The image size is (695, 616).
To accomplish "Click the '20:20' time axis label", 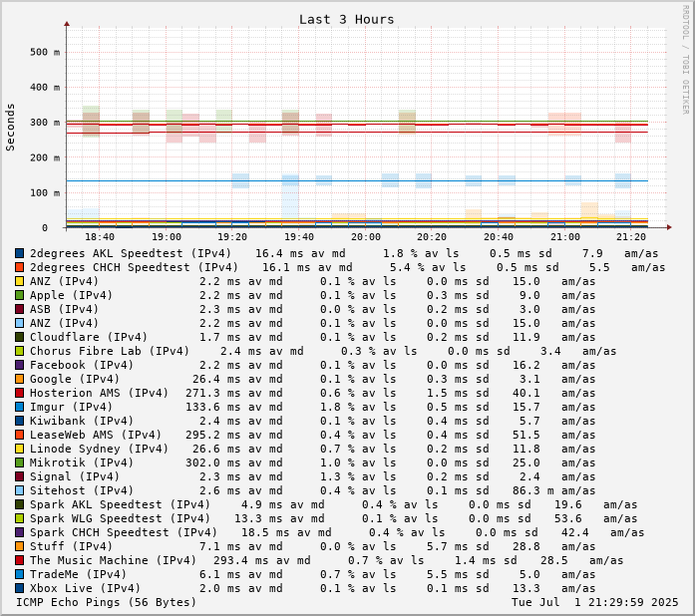I will (x=432, y=237).
